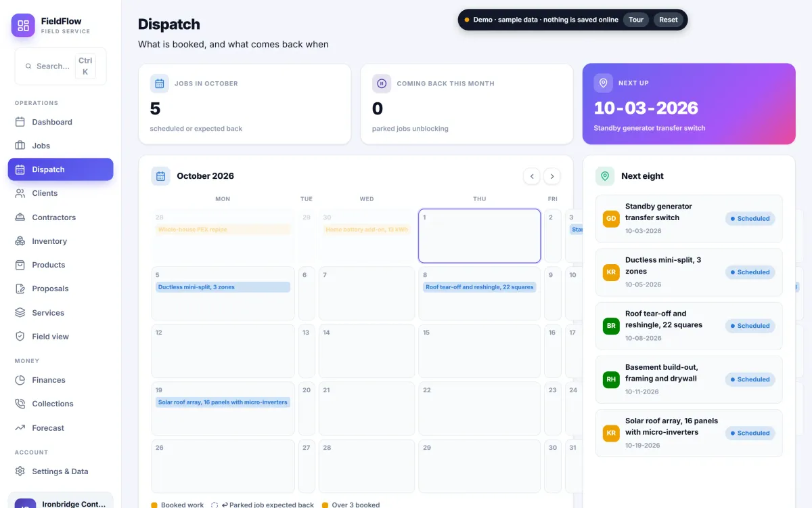Screen dimensions: 812x508
Task: Click the Products bag icon
Action: click(x=20, y=265)
